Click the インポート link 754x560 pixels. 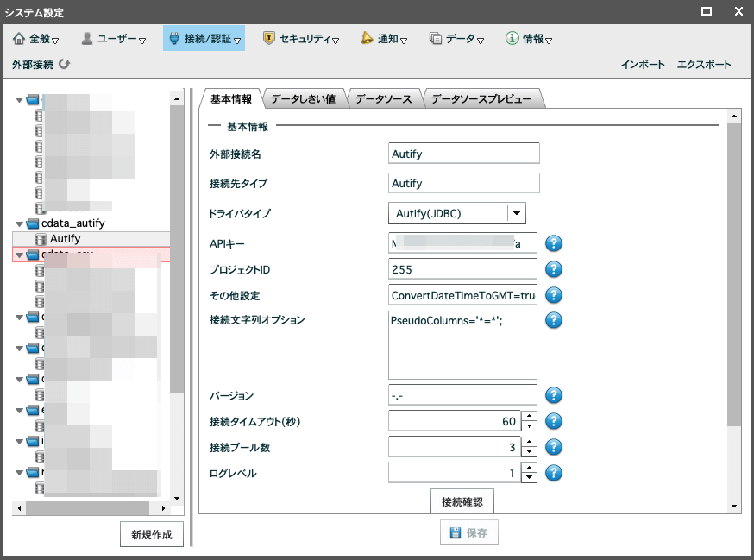click(x=643, y=65)
